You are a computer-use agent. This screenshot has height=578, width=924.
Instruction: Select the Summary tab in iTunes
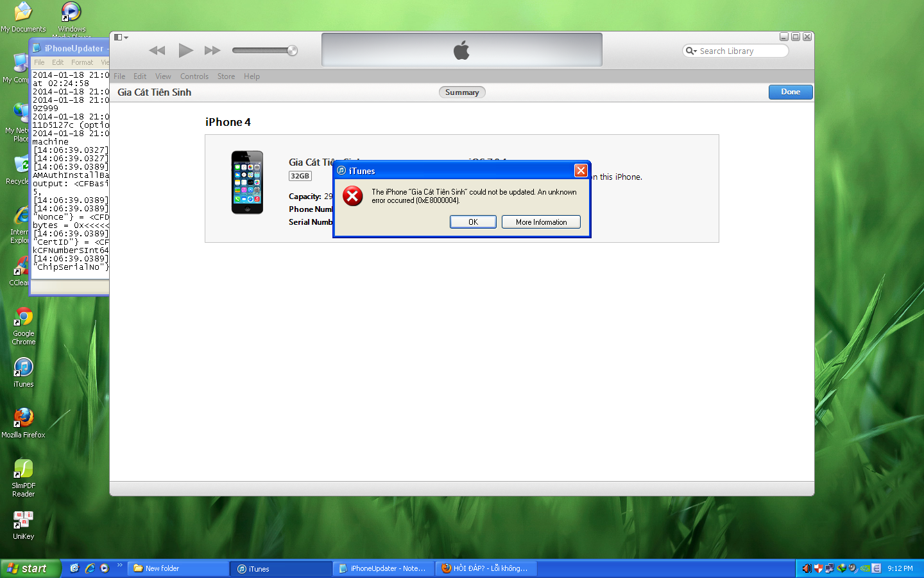tap(462, 92)
